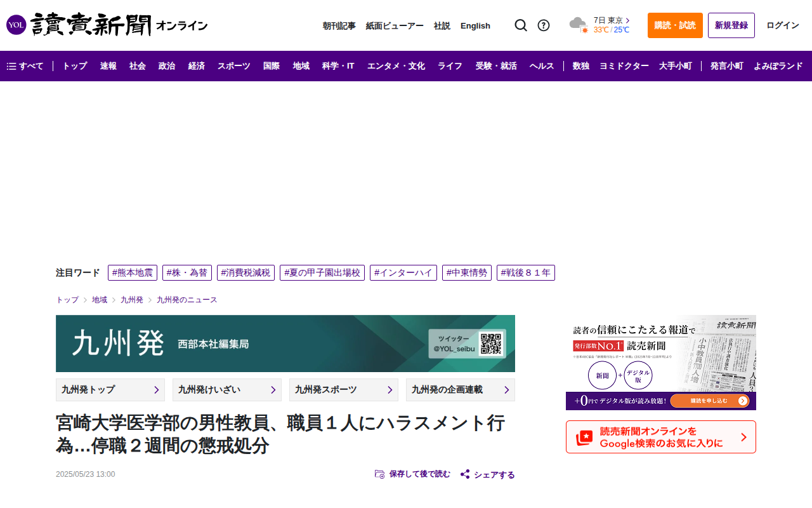This screenshot has width=812, height=508.
Task: Open the 朝刊記事 link
Action: coord(339,25)
